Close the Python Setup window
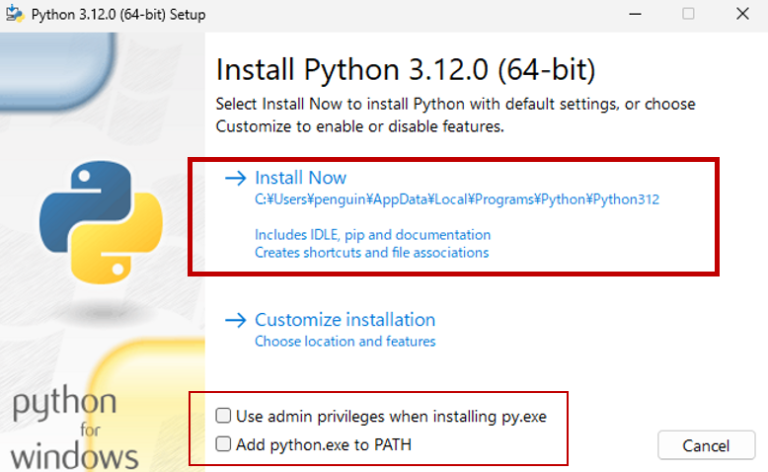768x472 pixels. click(741, 14)
